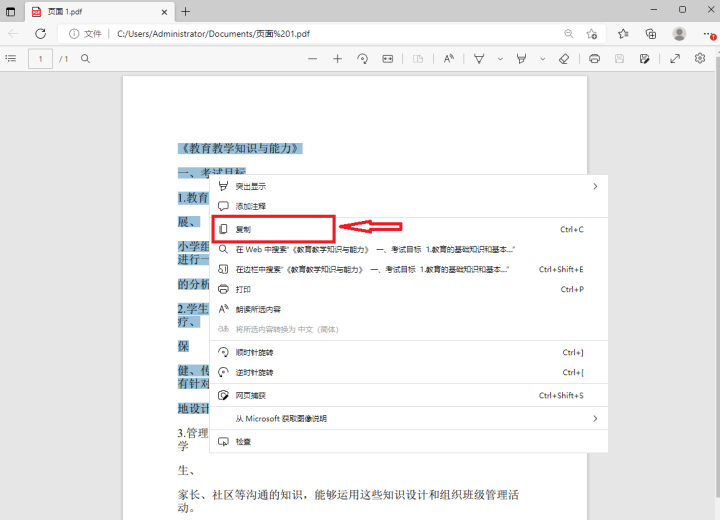Select the Draw pen tool
This screenshot has height=520, width=720.
479,59
